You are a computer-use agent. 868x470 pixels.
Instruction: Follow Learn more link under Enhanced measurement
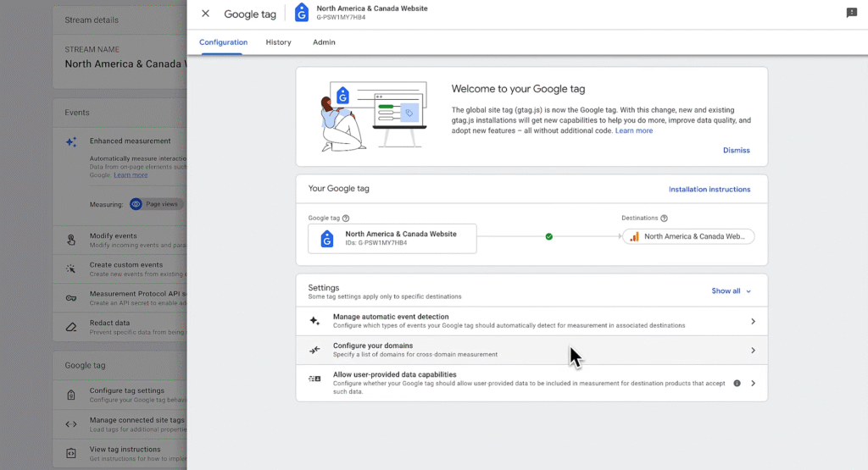click(x=131, y=174)
